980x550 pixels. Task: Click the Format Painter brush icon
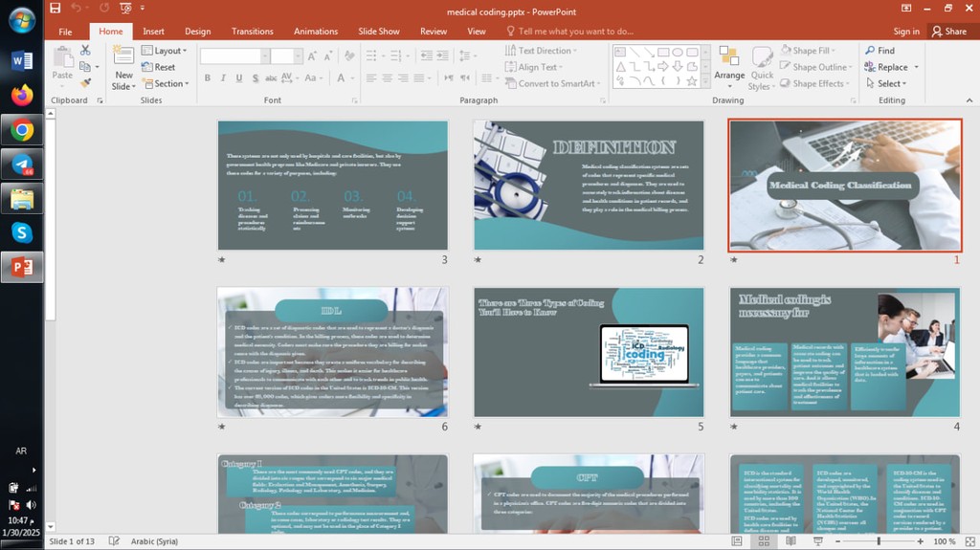pos(85,82)
